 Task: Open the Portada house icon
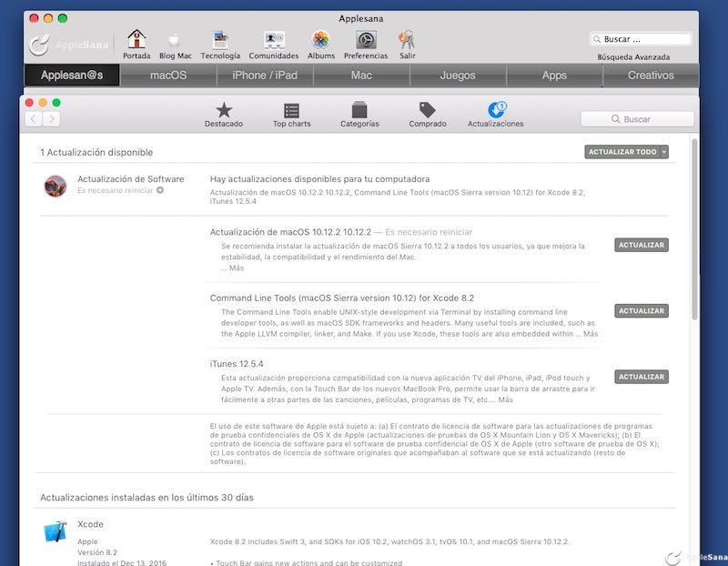(136, 39)
